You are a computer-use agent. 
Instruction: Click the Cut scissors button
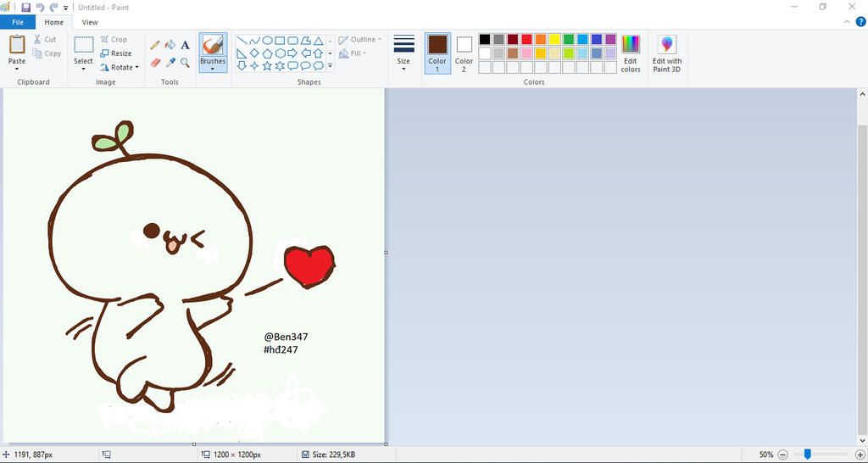tap(45, 39)
